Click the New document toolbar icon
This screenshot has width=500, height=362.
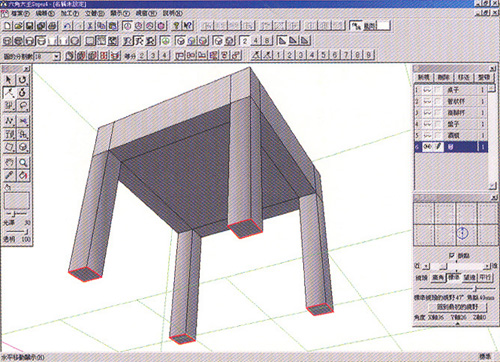coord(8,26)
